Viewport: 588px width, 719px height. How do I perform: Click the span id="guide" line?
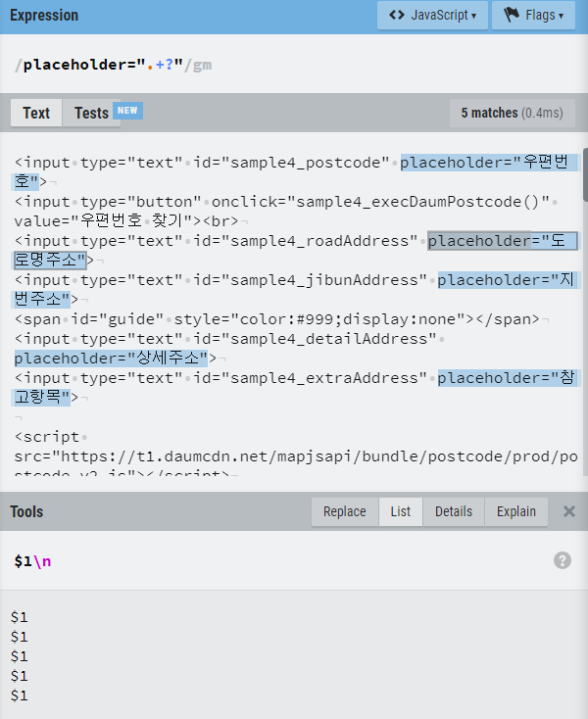277,319
